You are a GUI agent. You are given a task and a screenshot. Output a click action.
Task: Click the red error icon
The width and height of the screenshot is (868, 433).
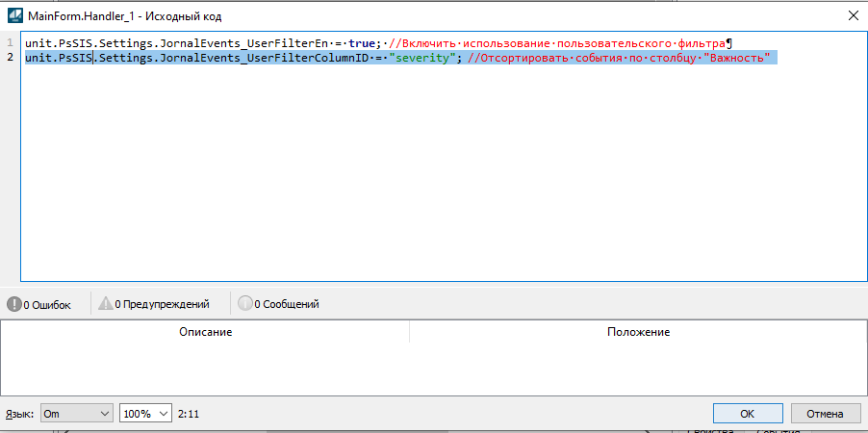click(14, 304)
